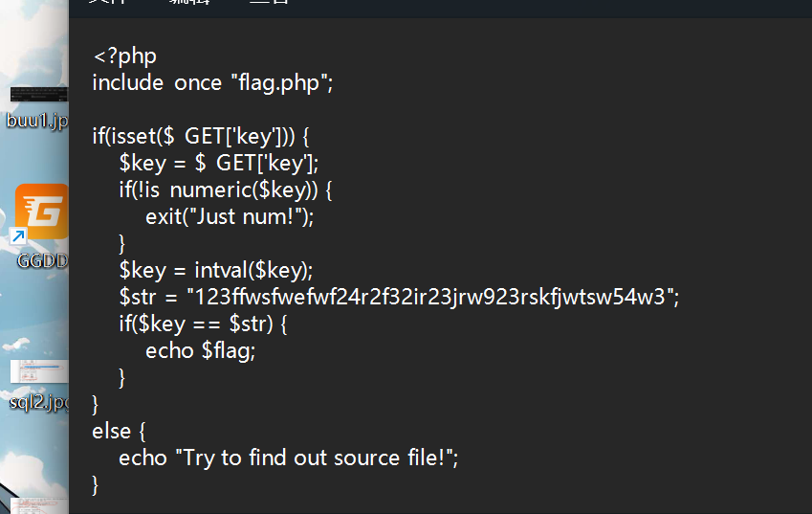Click the "else {" line in the code
Screen dimensions: 812x514
[x=119, y=431]
